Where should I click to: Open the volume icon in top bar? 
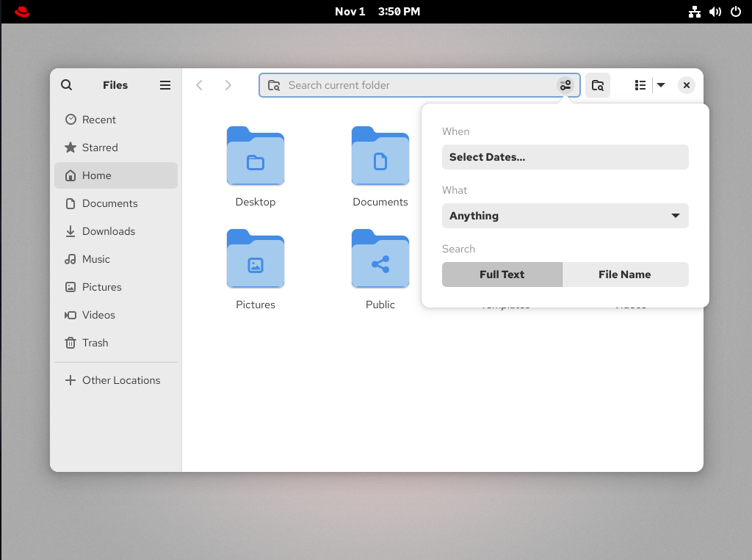(x=715, y=12)
